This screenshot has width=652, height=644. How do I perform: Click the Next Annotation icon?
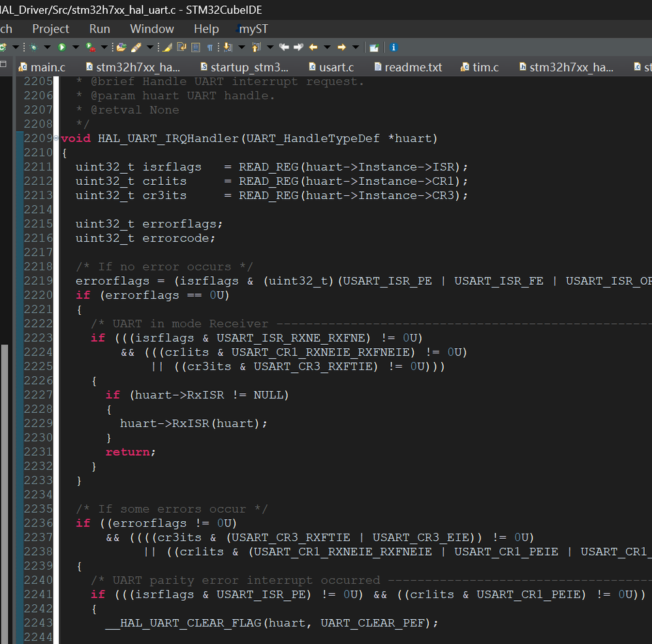(226, 47)
